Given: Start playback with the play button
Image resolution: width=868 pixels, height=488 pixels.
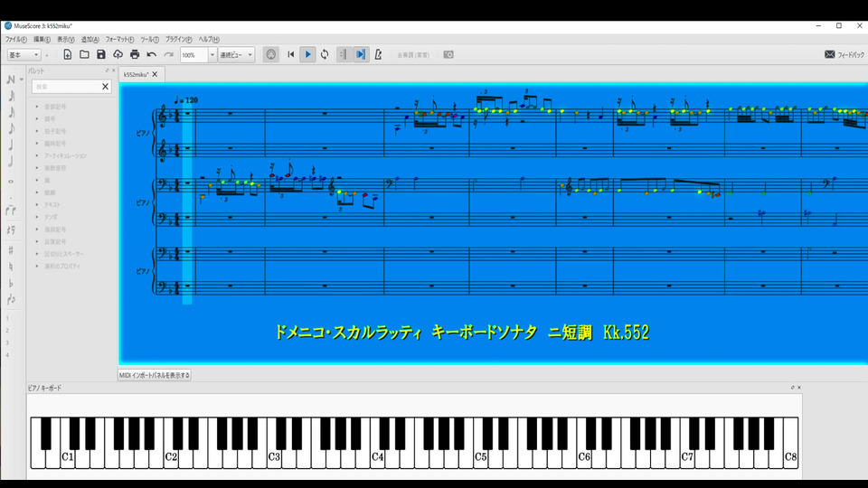Looking at the screenshot, I should (x=307, y=54).
